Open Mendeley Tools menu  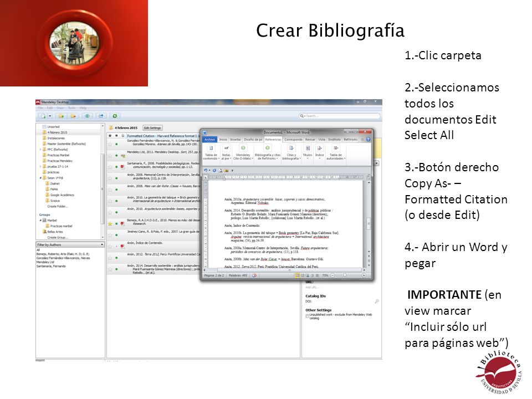(x=71, y=108)
